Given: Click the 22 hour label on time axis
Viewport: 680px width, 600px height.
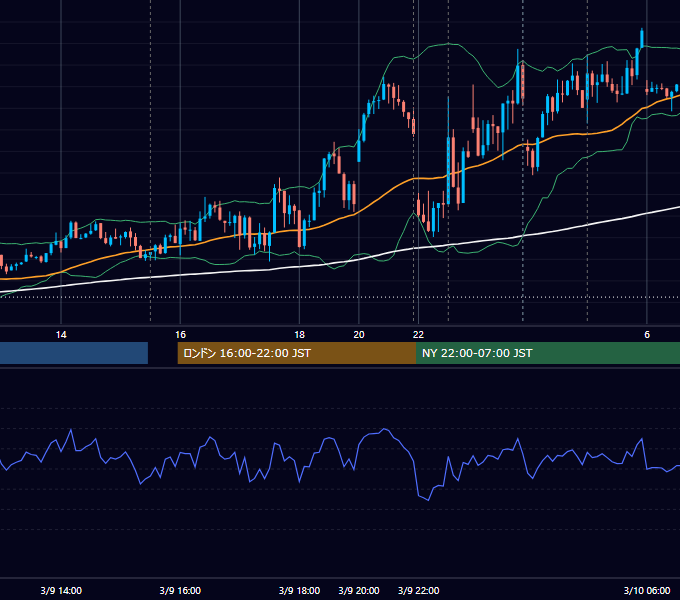Looking at the screenshot, I should click(x=418, y=335).
